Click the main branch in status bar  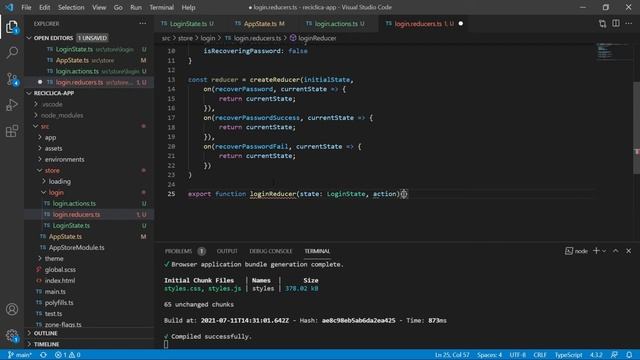tap(19, 355)
